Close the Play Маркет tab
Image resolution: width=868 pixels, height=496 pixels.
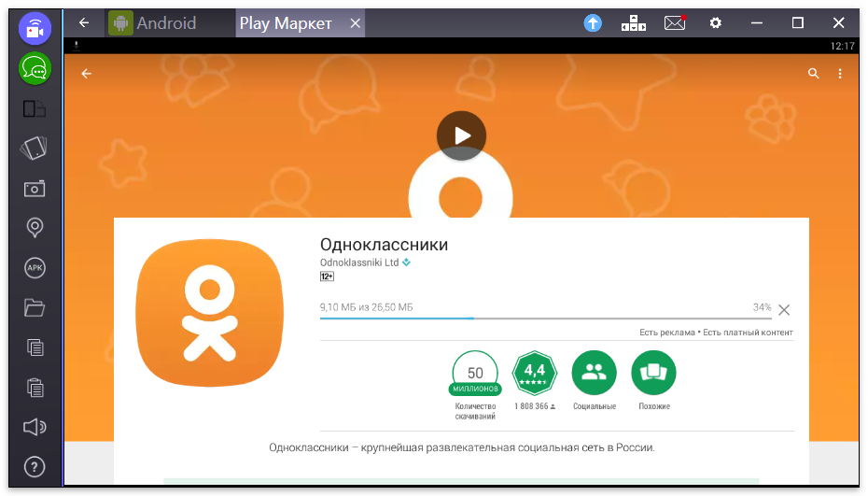point(356,23)
